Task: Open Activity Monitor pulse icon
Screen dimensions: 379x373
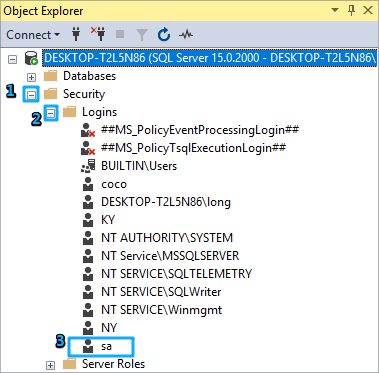Action: 186,34
